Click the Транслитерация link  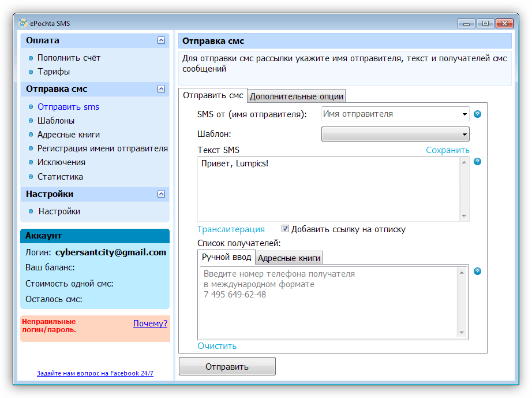click(x=231, y=229)
